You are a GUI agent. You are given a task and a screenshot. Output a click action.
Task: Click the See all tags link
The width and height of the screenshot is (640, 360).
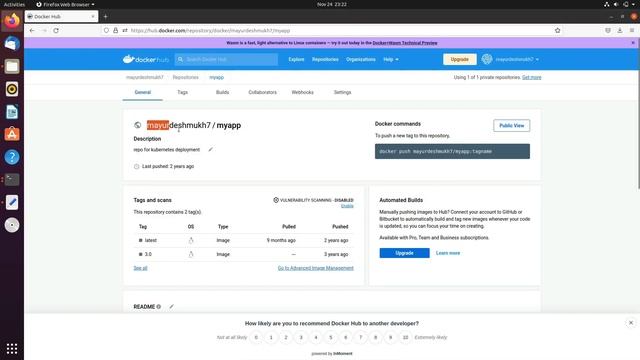click(140, 268)
